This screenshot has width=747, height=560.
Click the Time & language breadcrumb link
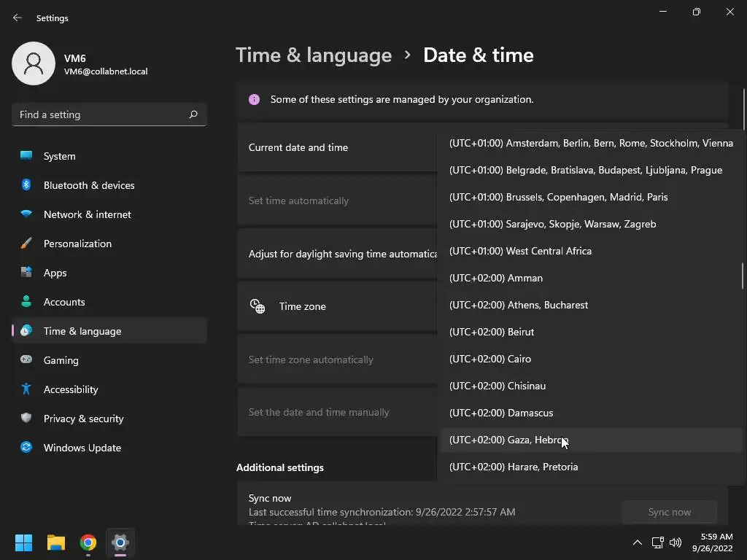coord(314,55)
